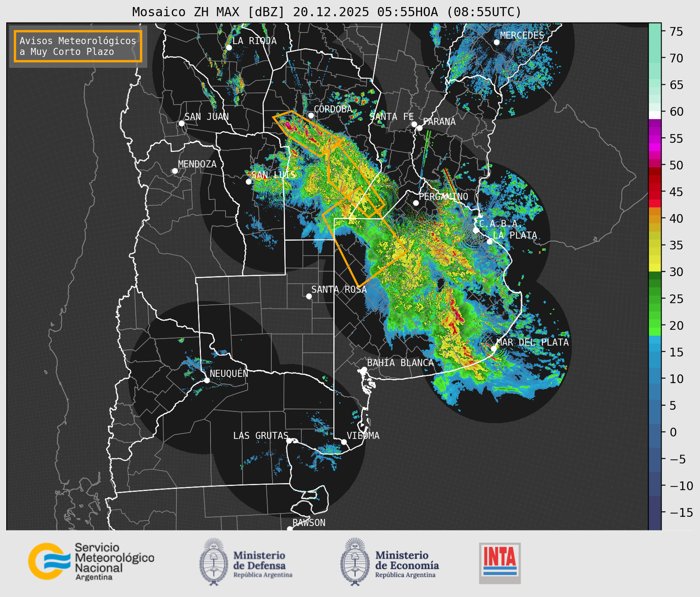
Task: Click the MAR DEL PLATA city marker dot
Action: [494, 348]
